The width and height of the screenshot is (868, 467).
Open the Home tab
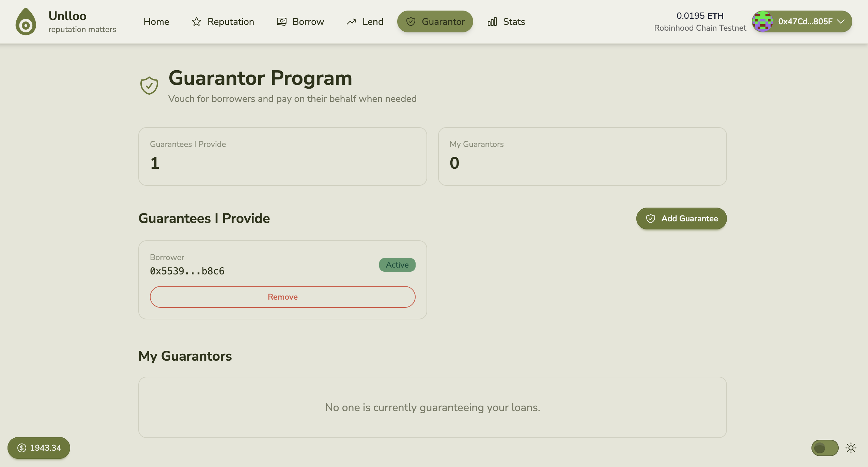[x=156, y=22]
